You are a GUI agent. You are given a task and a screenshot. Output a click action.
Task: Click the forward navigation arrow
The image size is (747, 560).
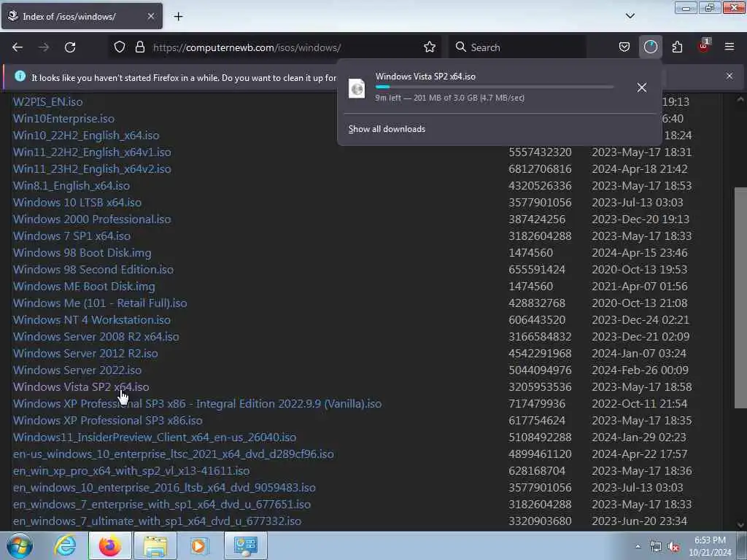(44, 47)
